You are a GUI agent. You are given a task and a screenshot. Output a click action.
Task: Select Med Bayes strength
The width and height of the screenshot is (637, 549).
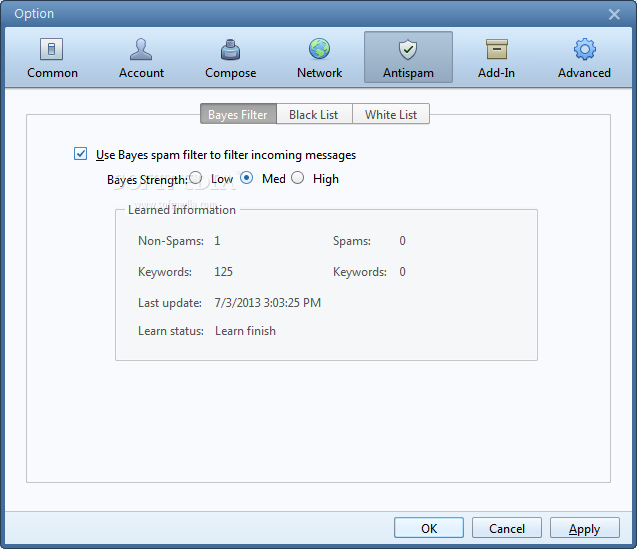(x=246, y=178)
